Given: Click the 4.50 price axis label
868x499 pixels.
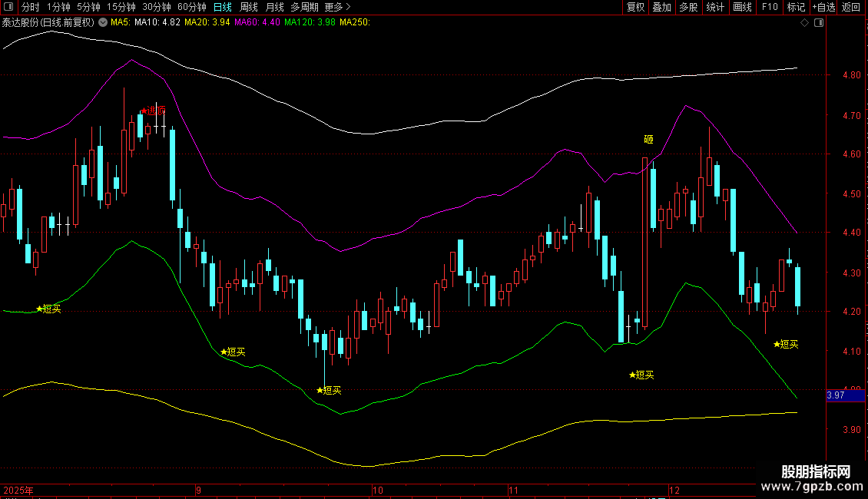Looking at the screenshot, I should pos(851,194).
